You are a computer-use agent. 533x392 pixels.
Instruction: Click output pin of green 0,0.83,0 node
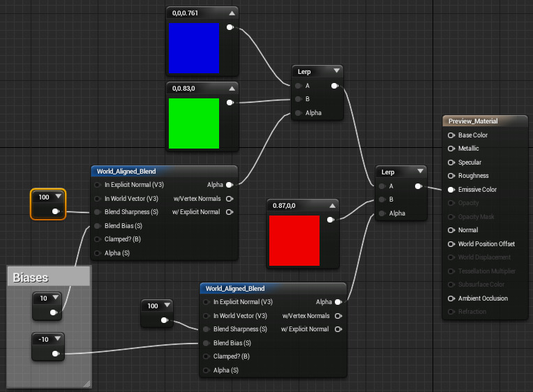click(230, 103)
